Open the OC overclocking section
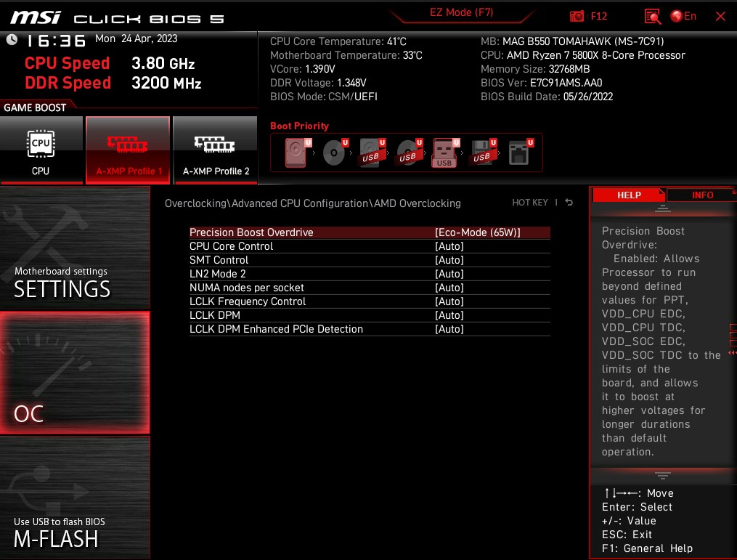Viewport: 737px width, 560px height. click(x=75, y=373)
